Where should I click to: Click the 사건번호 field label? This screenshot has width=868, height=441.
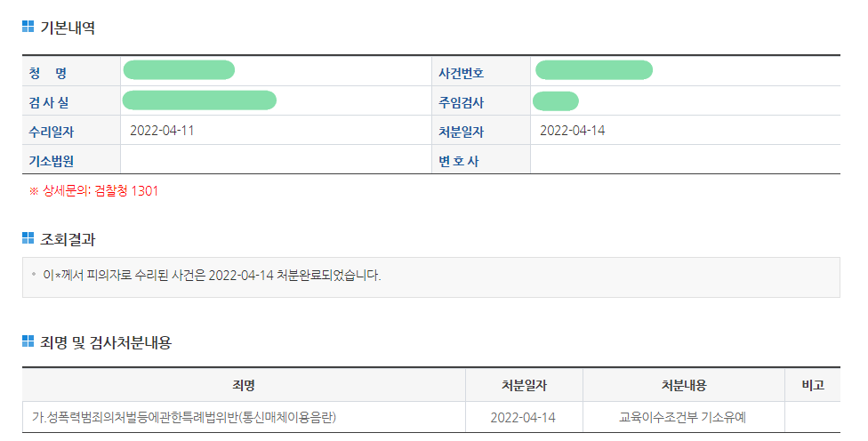click(461, 73)
